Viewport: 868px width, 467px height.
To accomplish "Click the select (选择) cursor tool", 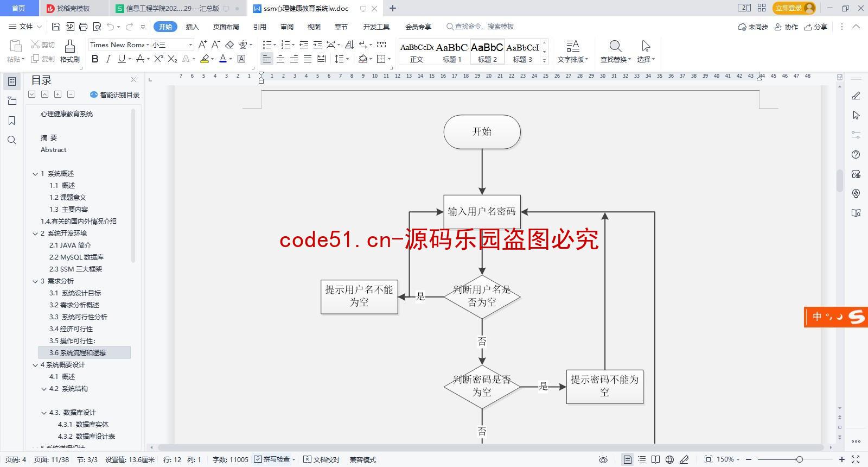I will pyautogui.click(x=646, y=51).
